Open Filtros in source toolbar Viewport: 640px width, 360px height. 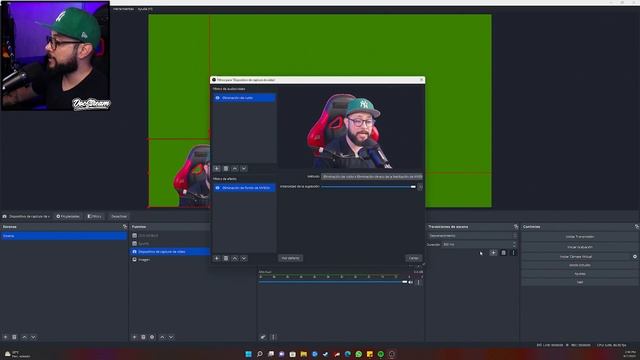[x=95, y=216]
